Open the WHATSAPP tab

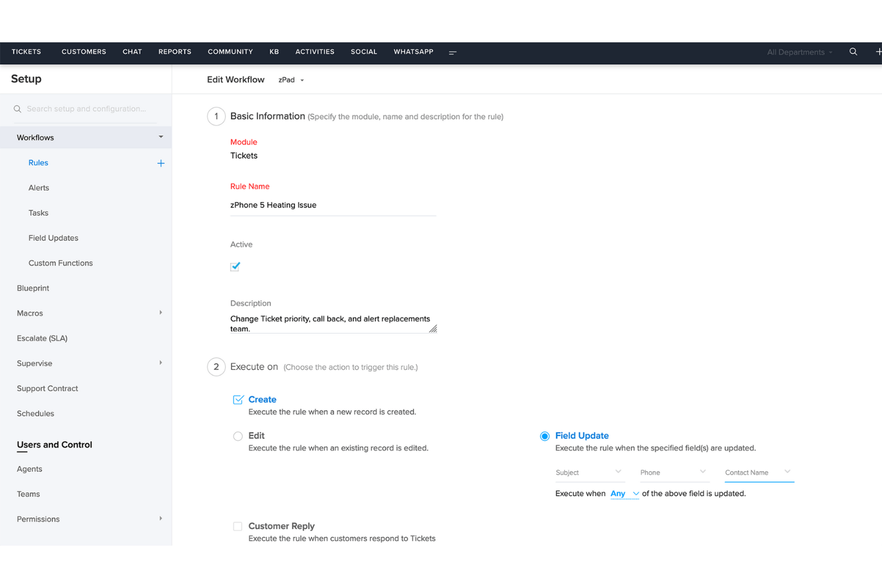pos(414,52)
